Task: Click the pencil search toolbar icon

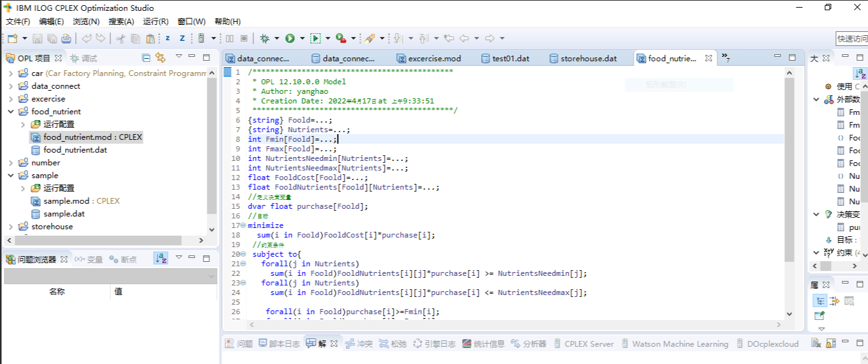Action: click(x=370, y=38)
